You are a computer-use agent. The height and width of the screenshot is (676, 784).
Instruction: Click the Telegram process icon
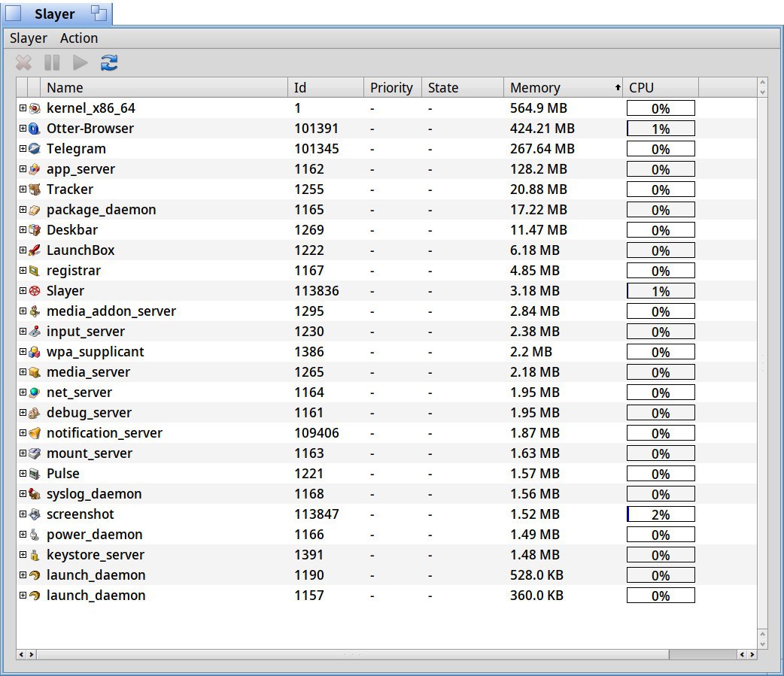tap(35, 149)
